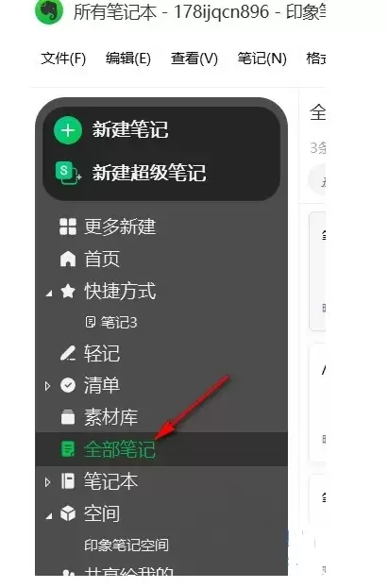Click the 新建超级笔记 S icon
Viewport: 388px width, 588px height.
coord(68,173)
